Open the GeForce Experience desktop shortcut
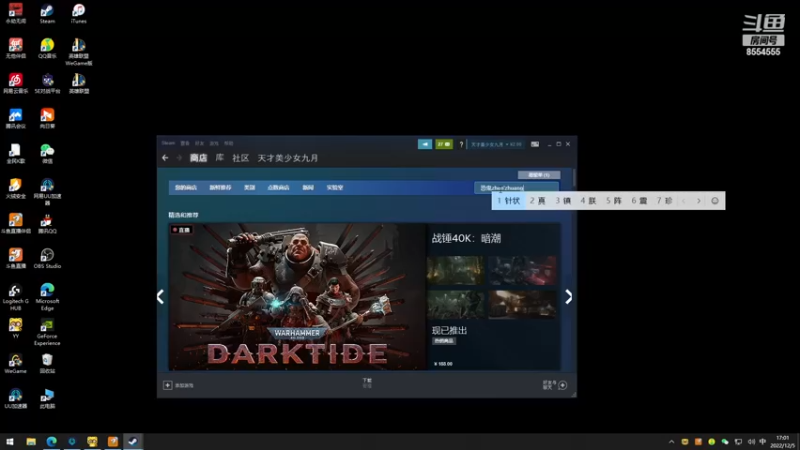This screenshot has width=800, height=450. pos(47,332)
